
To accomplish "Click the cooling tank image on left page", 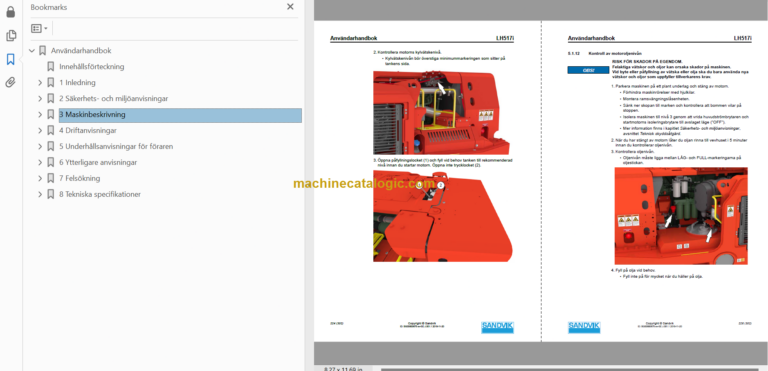I will (x=441, y=113).
